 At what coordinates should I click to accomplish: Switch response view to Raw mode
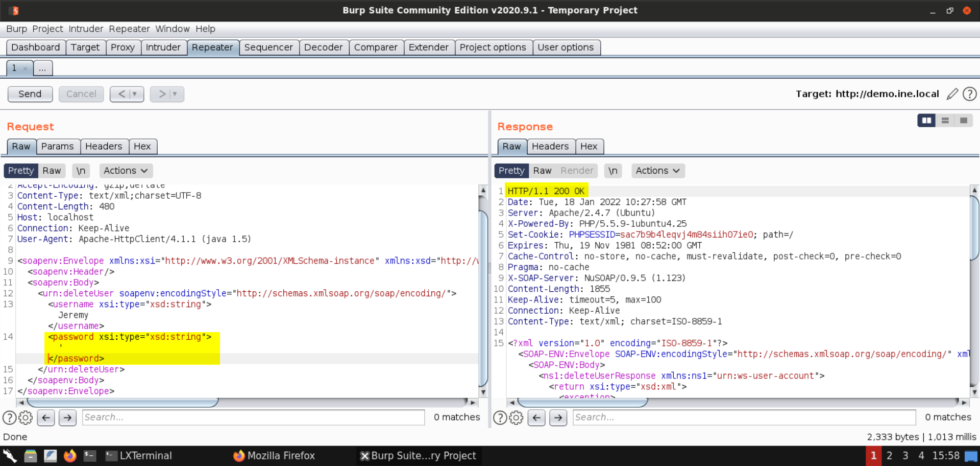542,171
